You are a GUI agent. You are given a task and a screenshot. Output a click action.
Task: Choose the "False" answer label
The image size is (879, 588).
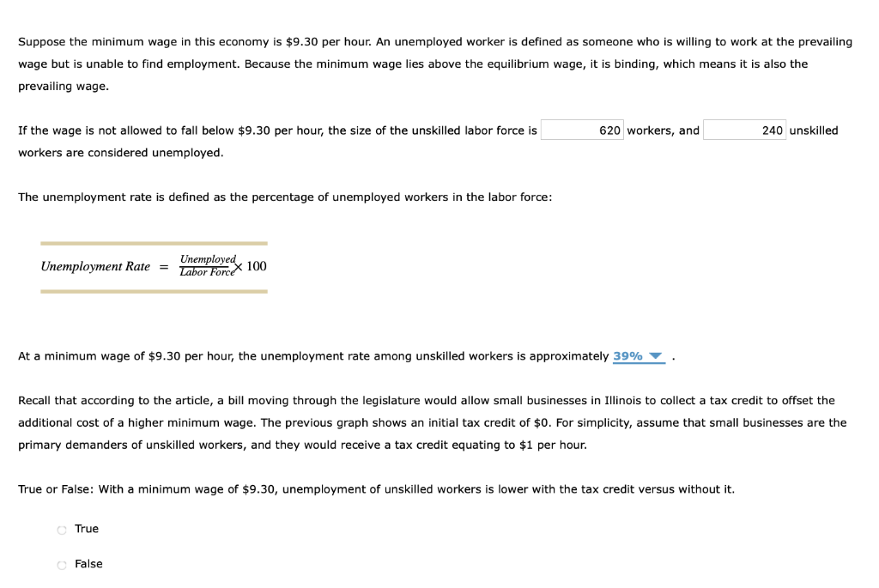88,564
